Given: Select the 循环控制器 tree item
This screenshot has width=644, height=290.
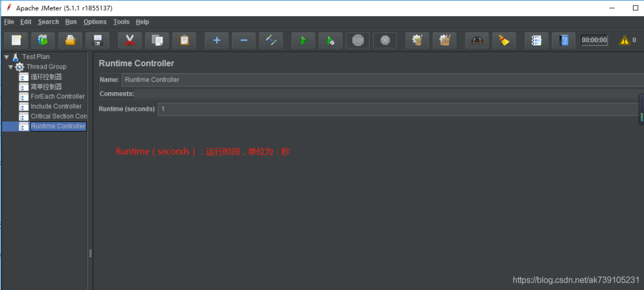Looking at the screenshot, I should coord(47,77).
